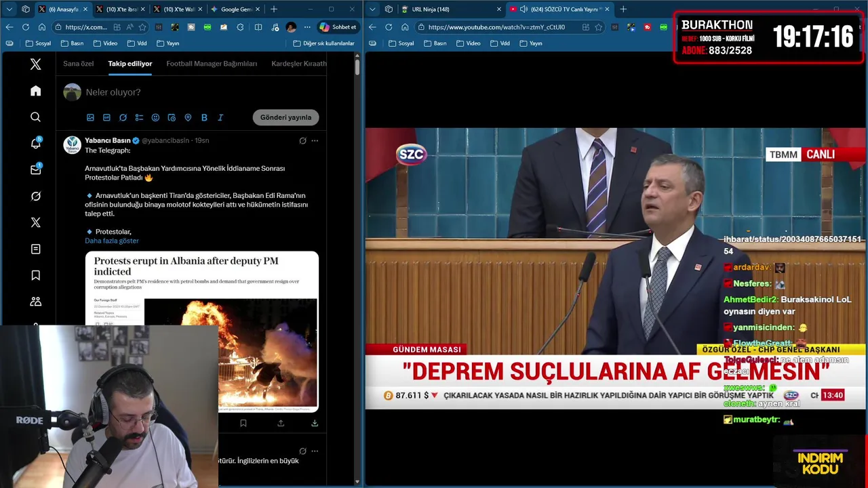The width and height of the screenshot is (868, 488).
Task: Open left browser settings and more menu
Action: [x=307, y=27]
